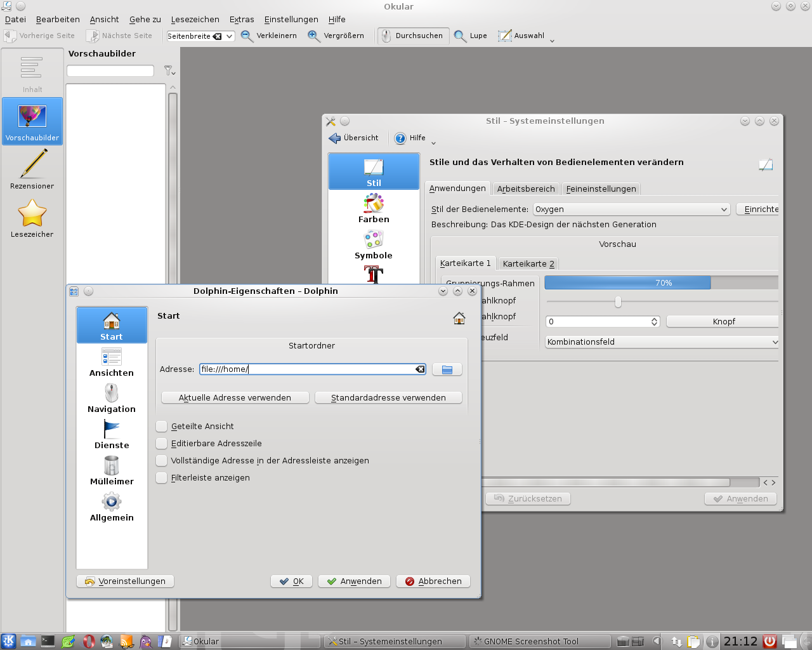Click the Vorschaubilder search field
The width and height of the screenshot is (812, 650).
pos(110,70)
